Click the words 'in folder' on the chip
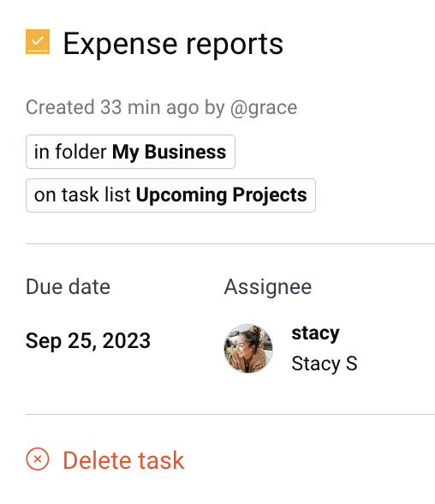This screenshot has width=435, height=504. point(70,152)
